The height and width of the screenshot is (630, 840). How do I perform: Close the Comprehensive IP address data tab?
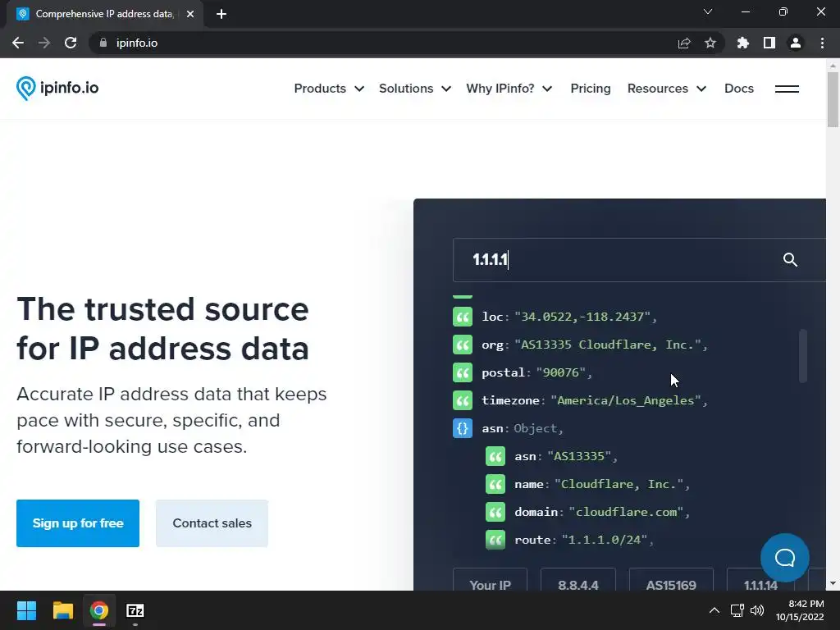(x=190, y=14)
